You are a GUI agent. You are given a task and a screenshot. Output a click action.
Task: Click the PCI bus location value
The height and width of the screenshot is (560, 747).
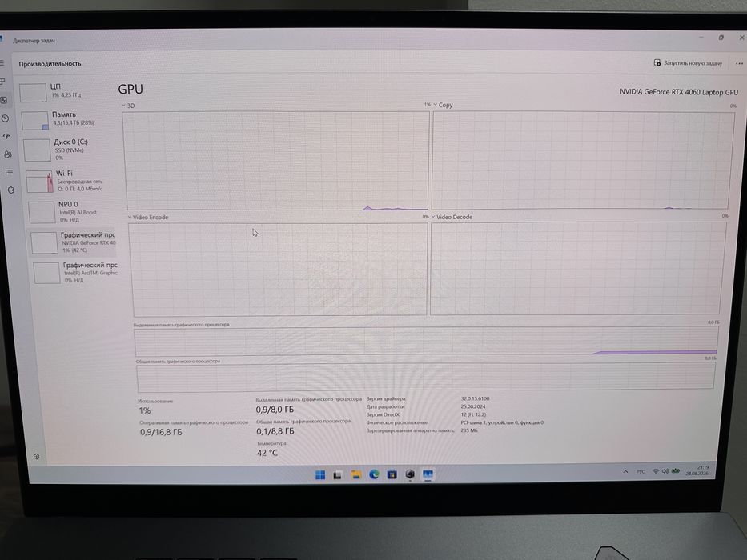(502, 422)
